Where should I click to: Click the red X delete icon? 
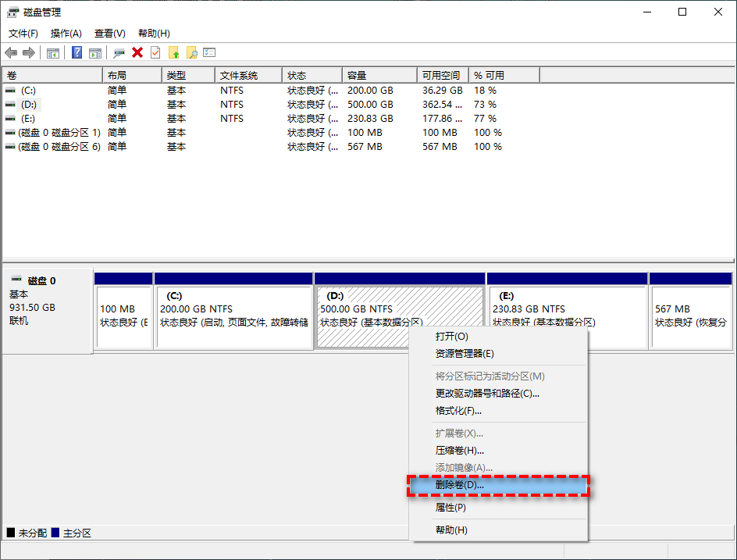pos(137,52)
